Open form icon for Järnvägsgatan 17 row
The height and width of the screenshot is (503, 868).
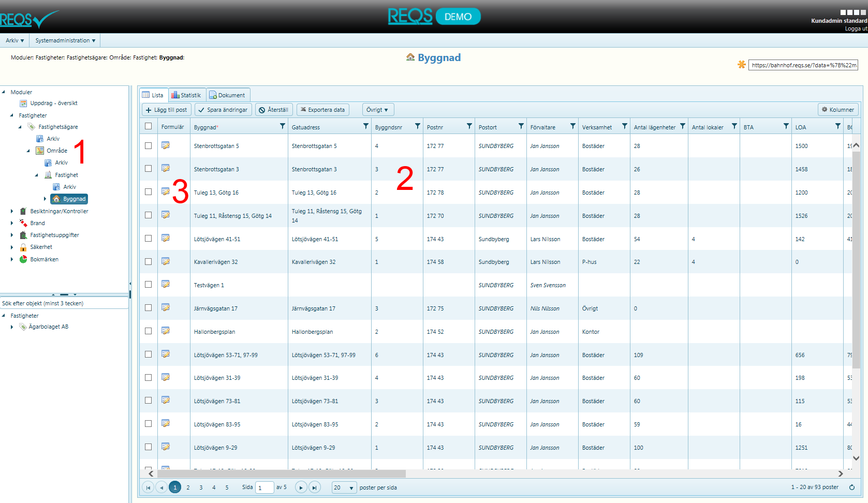pyautogui.click(x=166, y=307)
